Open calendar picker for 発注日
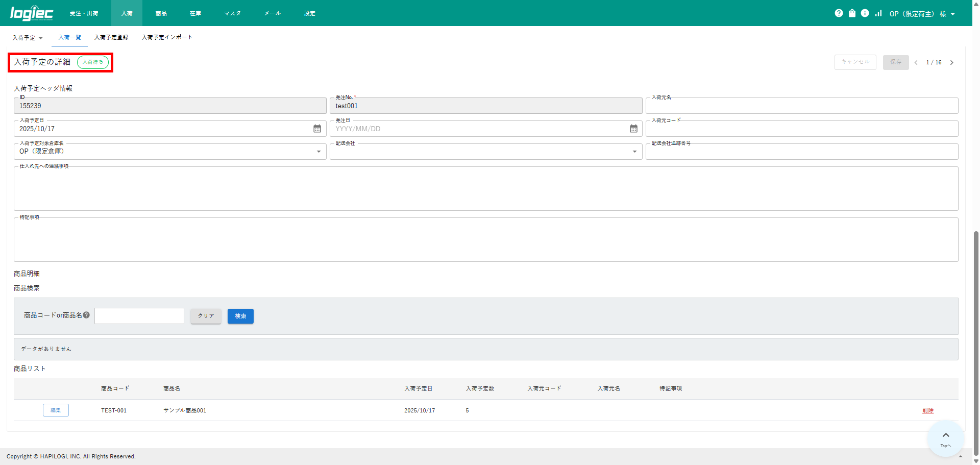Screen dimensions: 980x465 coord(633,129)
